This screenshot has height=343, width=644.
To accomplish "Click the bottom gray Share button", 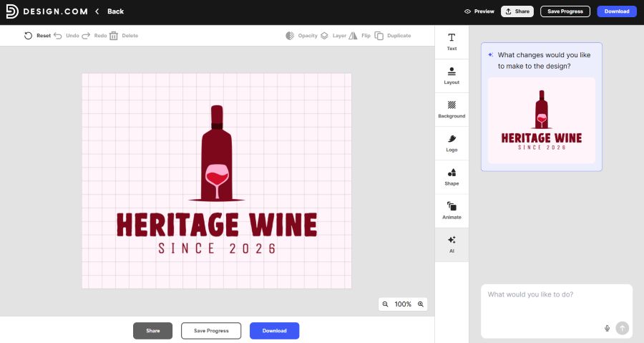I will [153, 331].
